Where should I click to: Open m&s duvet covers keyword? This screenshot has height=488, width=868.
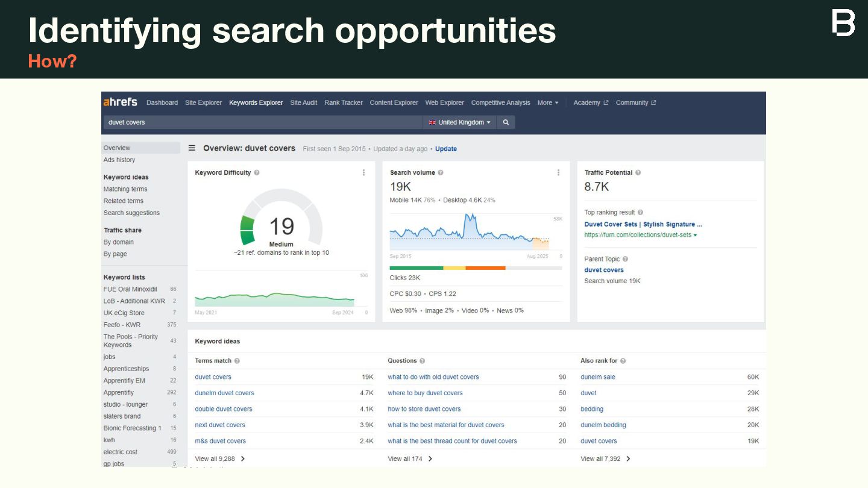tap(221, 441)
